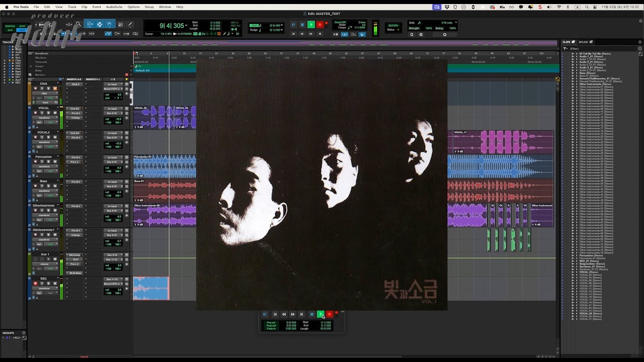This screenshot has width=644, height=362.
Task: Open macOS Wi-Fi status menu
Action: tap(558, 7)
